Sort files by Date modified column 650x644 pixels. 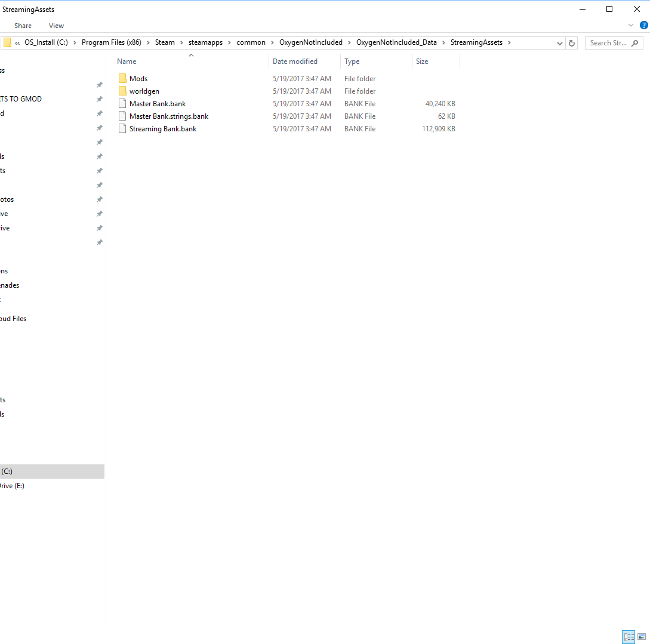click(x=304, y=61)
